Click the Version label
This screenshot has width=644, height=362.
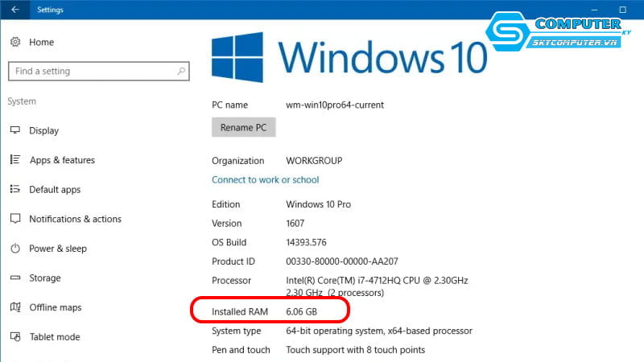pos(227,224)
